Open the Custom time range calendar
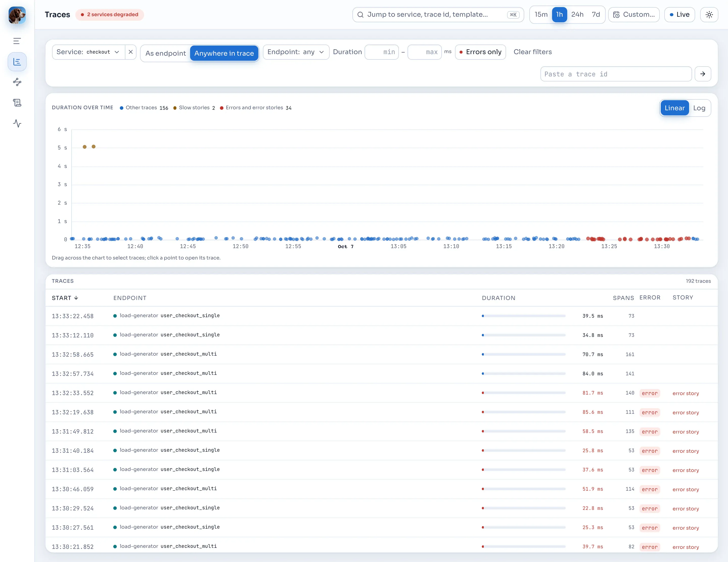The image size is (728, 562). [634, 15]
